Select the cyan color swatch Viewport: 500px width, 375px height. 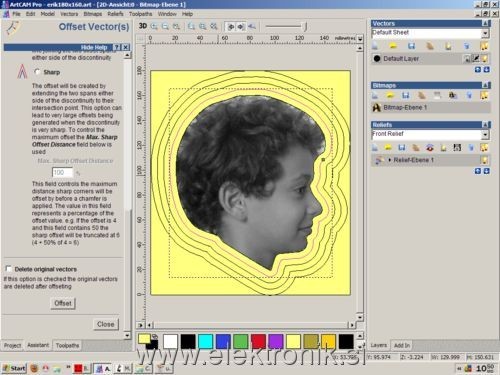[x=205, y=342]
